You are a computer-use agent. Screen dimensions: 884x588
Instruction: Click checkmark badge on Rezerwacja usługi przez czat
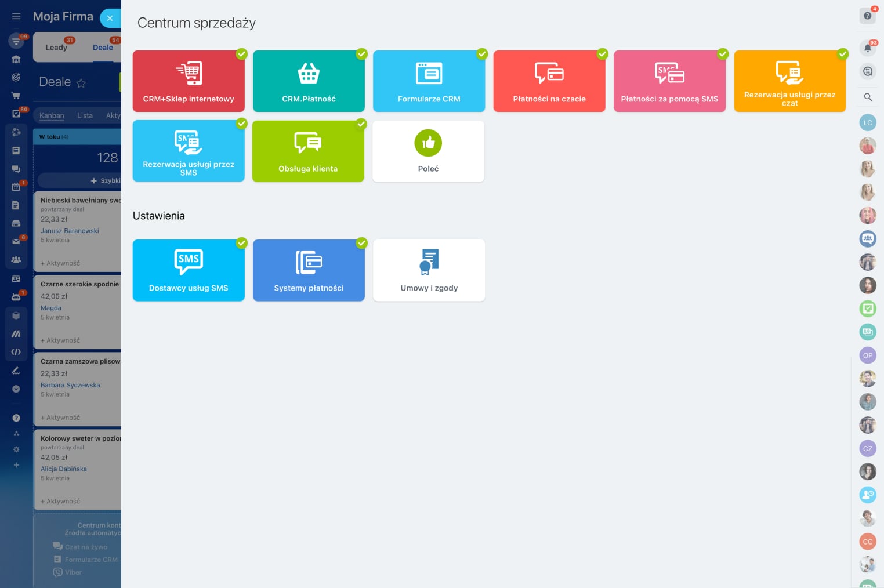[x=843, y=54]
